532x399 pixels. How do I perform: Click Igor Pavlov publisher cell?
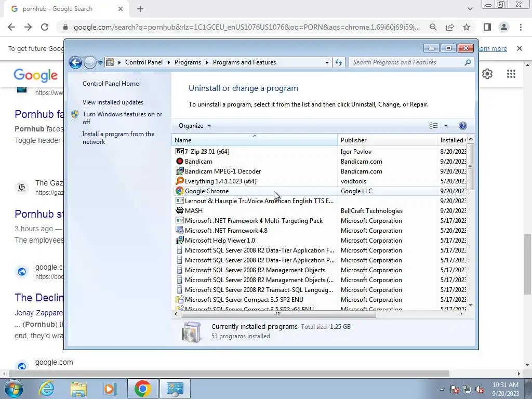point(356,152)
